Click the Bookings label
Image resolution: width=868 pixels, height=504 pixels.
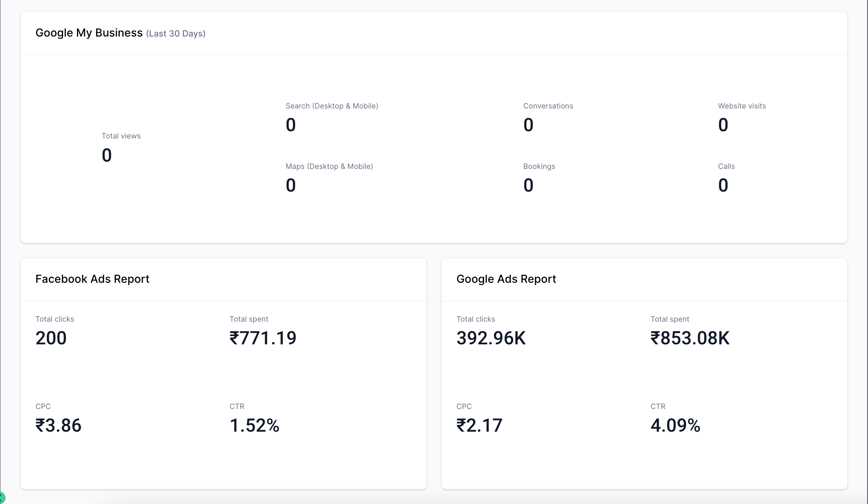point(539,167)
